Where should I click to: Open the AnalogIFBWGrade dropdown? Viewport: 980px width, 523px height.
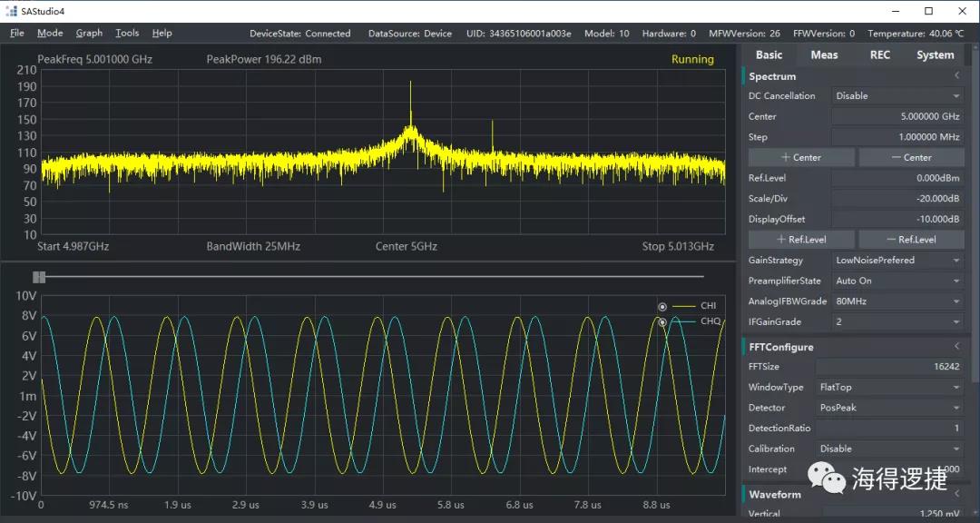click(897, 301)
